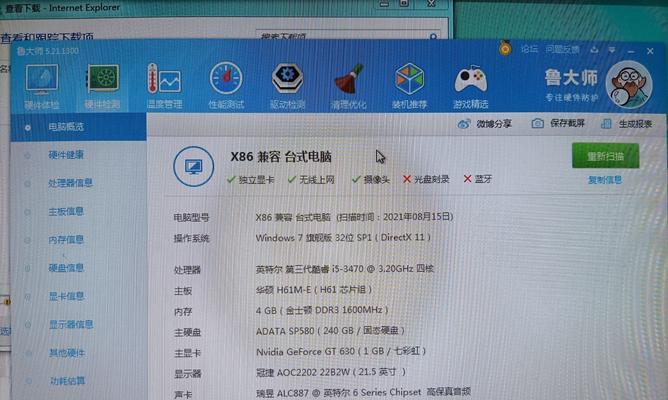Open 硬件体检 hardware checkup icon

(41, 86)
